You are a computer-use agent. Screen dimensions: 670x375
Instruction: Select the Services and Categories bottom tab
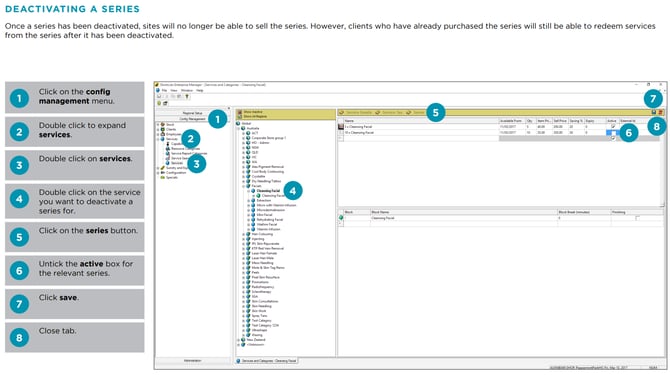point(267,361)
